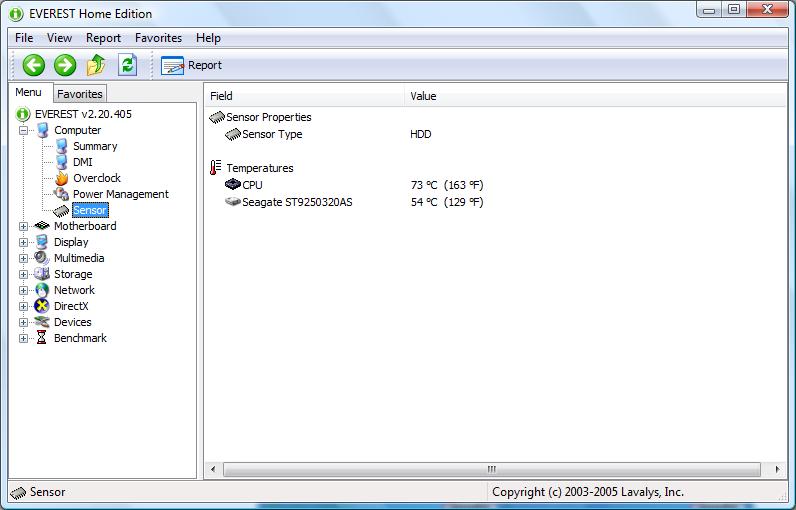Expand the Benchmark tree node
796x510 pixels.
pyautogui.click(x=23, y=338)
